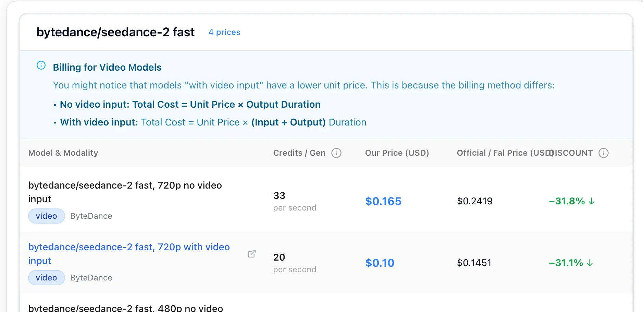Click the 4 prices link
The width and height of the screenshot is (644, 312).
pyautogui.click(x=224, y=32)
